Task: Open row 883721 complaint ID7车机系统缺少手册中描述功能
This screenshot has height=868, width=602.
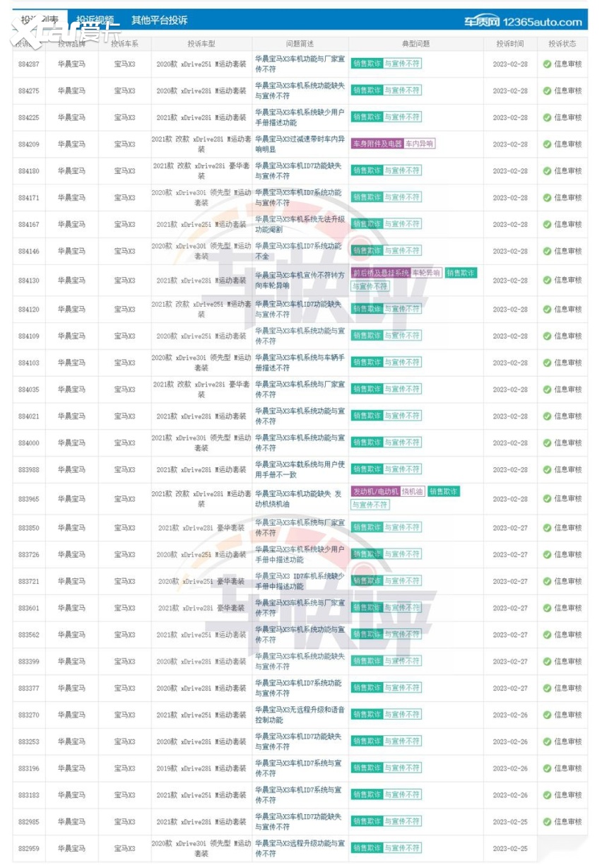Action: coord(300,581)
